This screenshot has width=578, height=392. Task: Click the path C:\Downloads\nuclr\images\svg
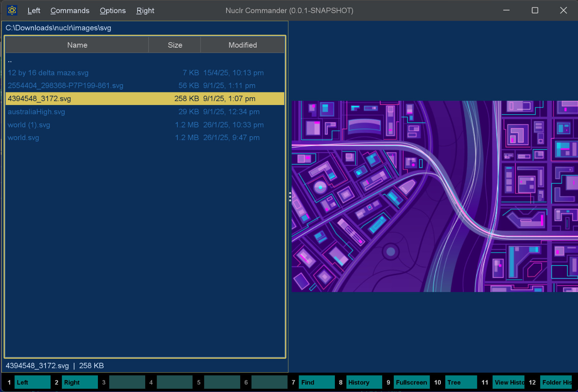coord(59,28)
